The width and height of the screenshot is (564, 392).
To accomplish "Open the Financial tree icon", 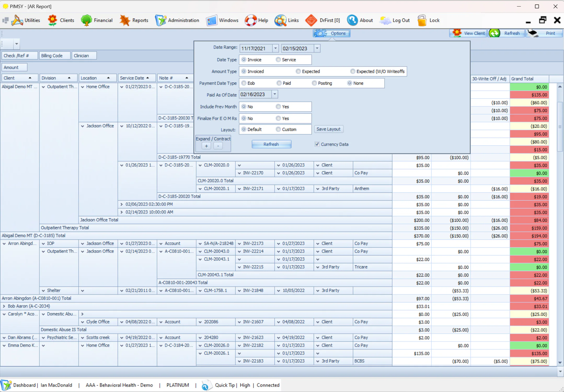I will tap(86, 20).
